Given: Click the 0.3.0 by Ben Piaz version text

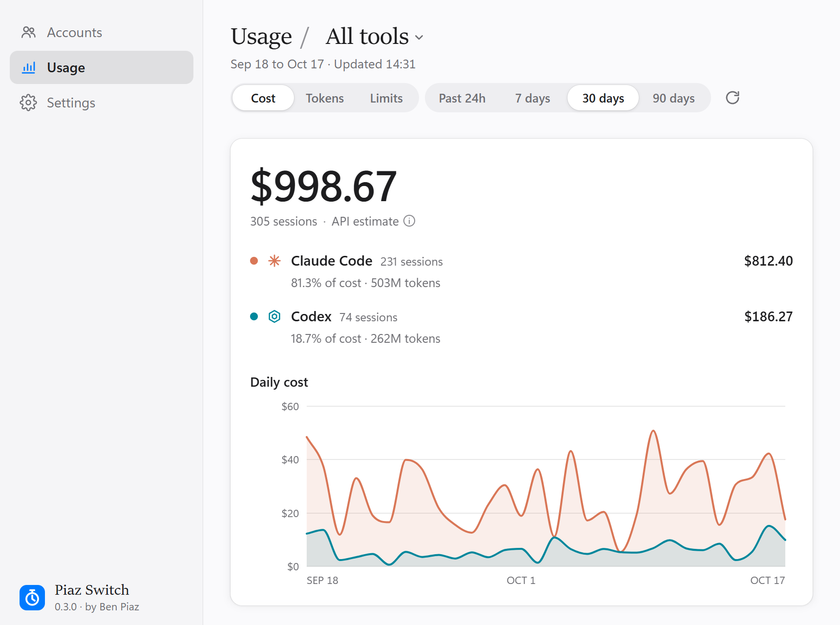Looking at the screenshot, I should (97, 606).
